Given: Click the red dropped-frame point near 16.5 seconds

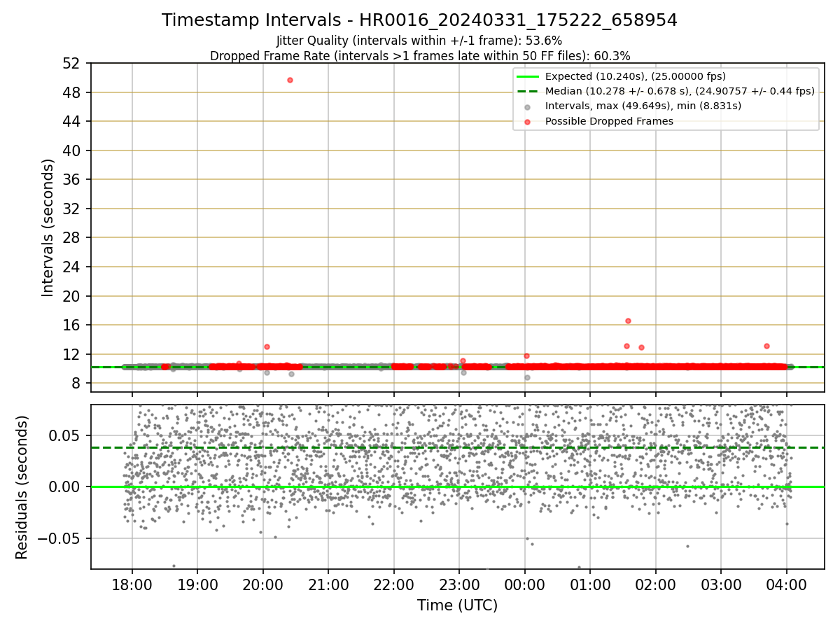Looking at the screenshot, I should click(628, 321).
